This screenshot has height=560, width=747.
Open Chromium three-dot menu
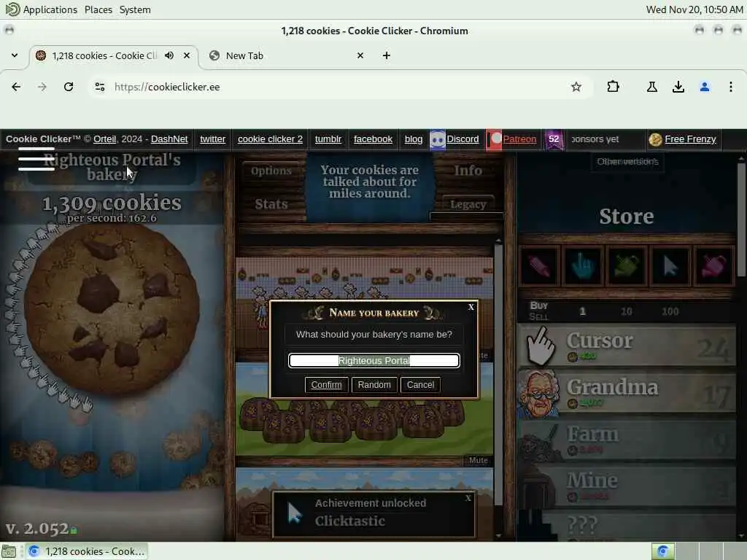coord(731,87)
